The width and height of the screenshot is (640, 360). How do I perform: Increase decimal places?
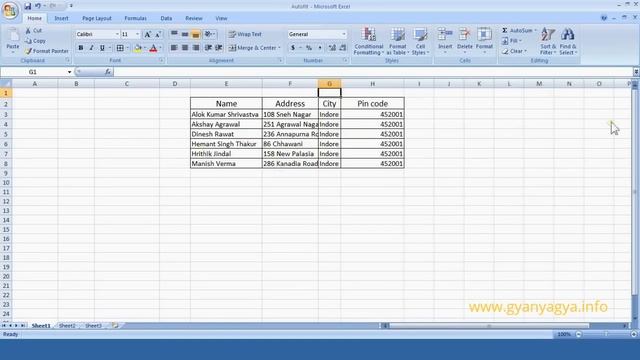[x=332, y=48]
